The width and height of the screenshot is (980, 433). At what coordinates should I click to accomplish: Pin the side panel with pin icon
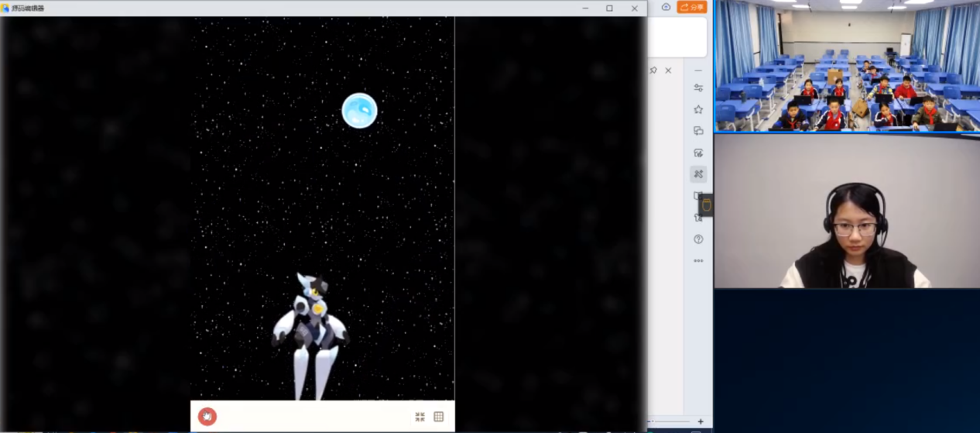pyautogui.click(x=653, y=70)
